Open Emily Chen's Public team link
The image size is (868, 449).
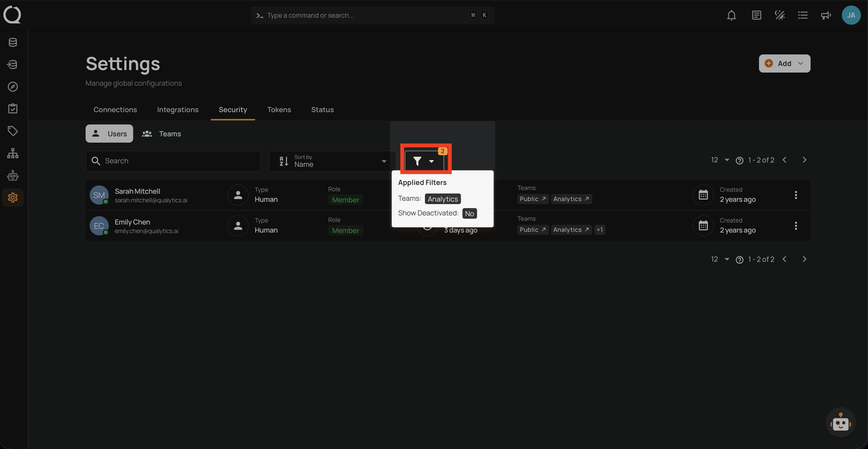[533, 230]
